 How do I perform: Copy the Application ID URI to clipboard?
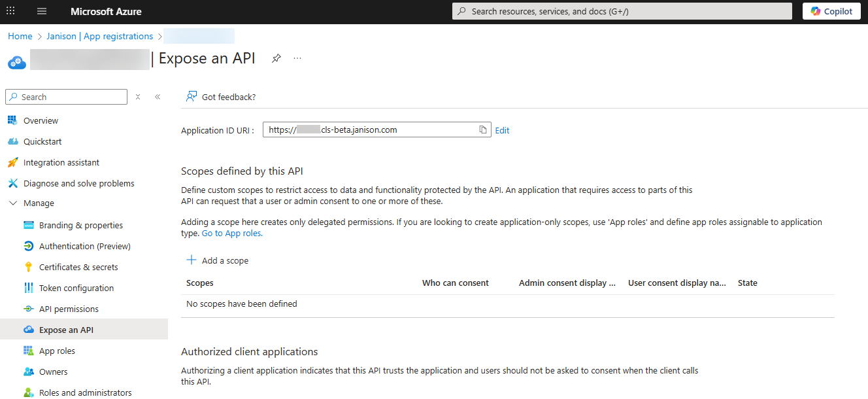[x=483, y=130]
